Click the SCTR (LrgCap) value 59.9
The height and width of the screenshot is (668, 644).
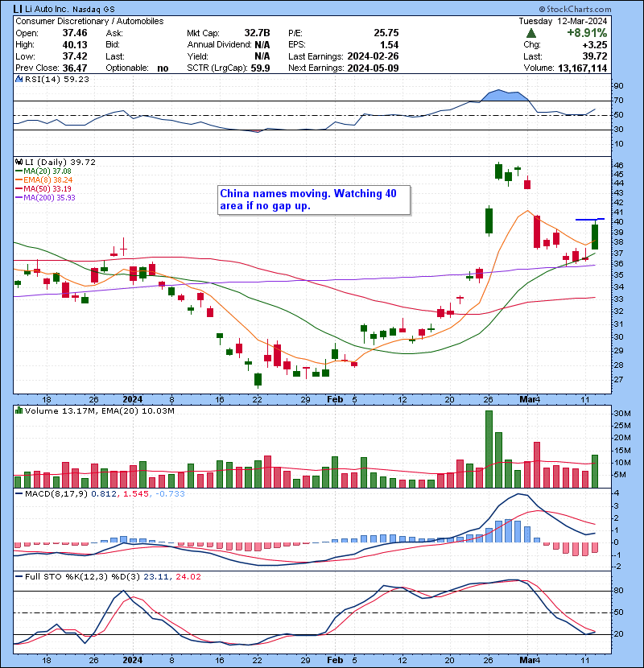[x=260, y=68]
